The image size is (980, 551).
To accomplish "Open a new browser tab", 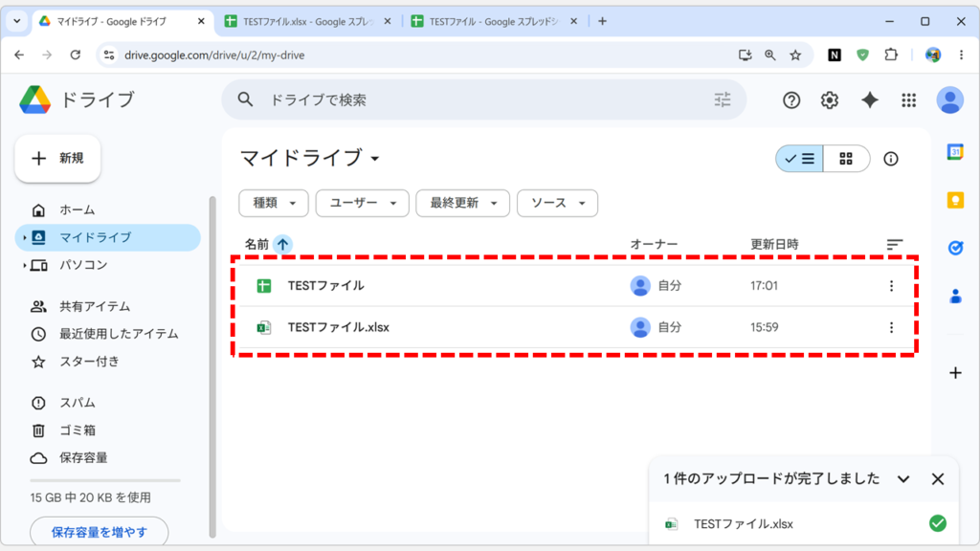I will point(603,21).
